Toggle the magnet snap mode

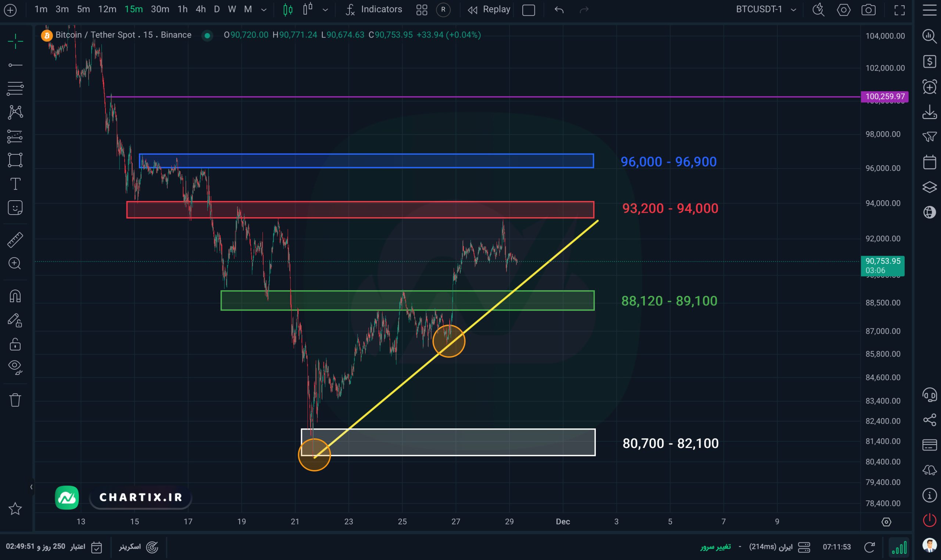15,296
